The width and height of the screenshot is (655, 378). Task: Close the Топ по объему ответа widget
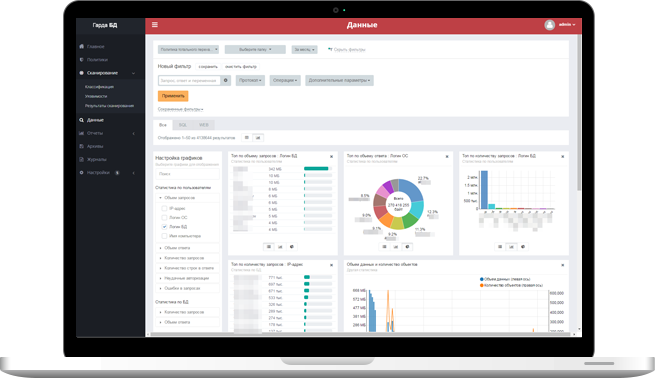pyautogui.click(x=447, y=157)
